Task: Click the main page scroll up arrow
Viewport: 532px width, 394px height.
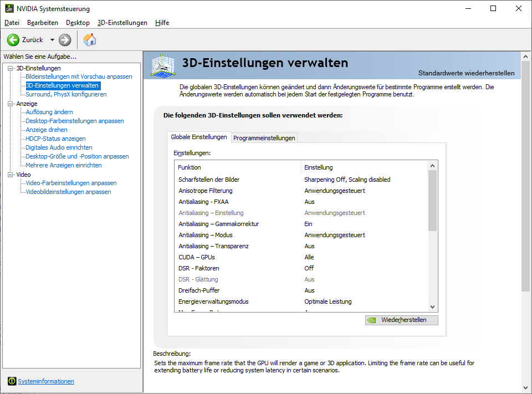Action: pyautogui.click(x=525, y=57)
